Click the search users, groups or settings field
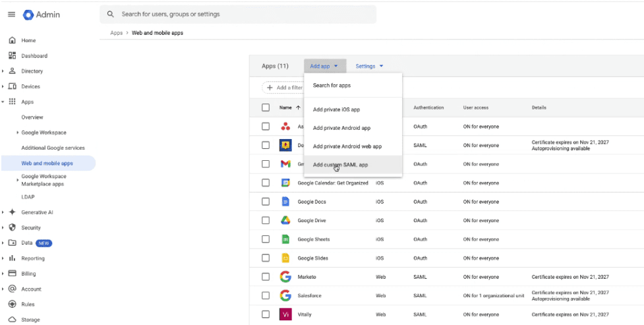Viewport: 644px width, 325px height. 238,14
